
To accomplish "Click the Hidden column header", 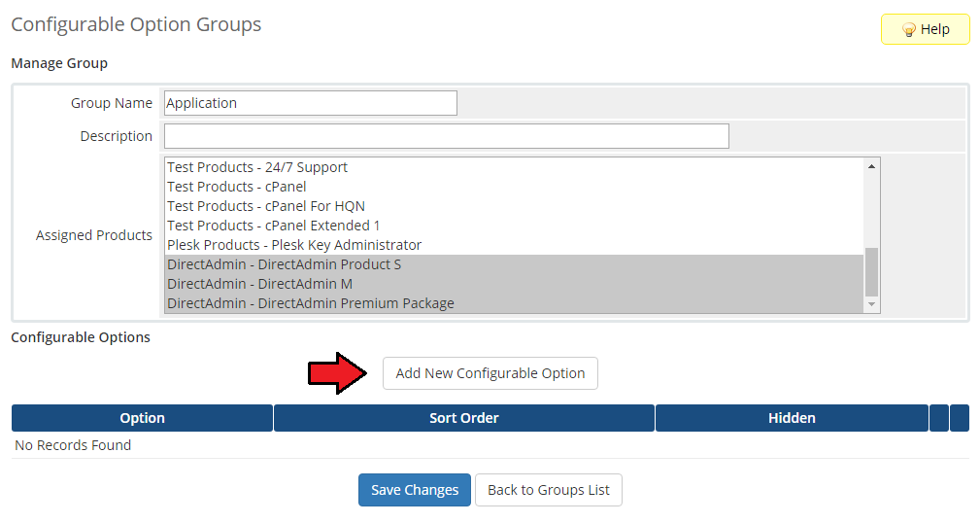I will [792, 418].
